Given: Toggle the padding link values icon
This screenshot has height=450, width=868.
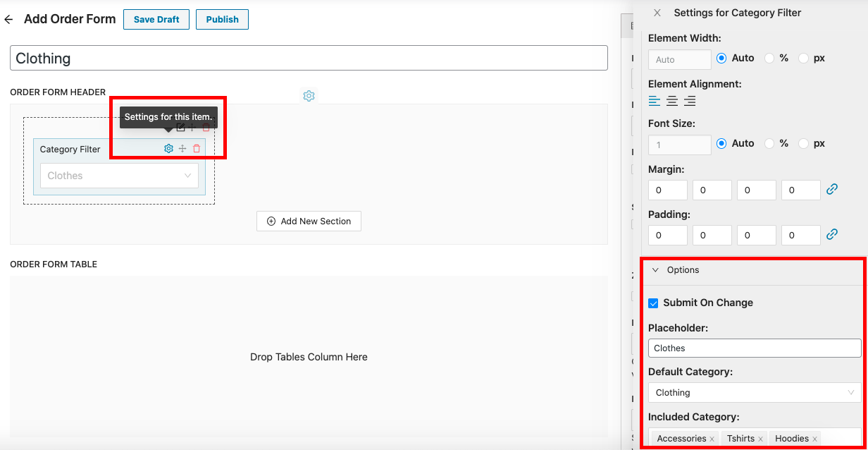Looking at the screenshot, I should pyautogui.click(x=832, y=234).
